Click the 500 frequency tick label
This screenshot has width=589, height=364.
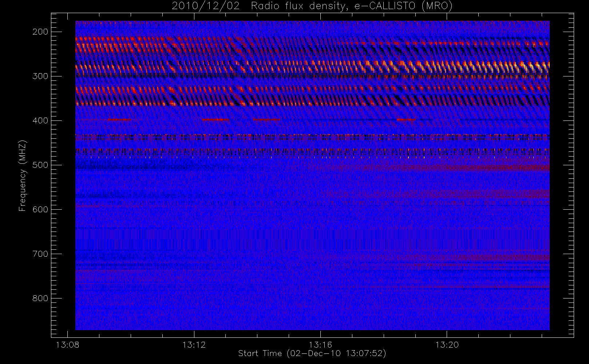coord(40,165)
